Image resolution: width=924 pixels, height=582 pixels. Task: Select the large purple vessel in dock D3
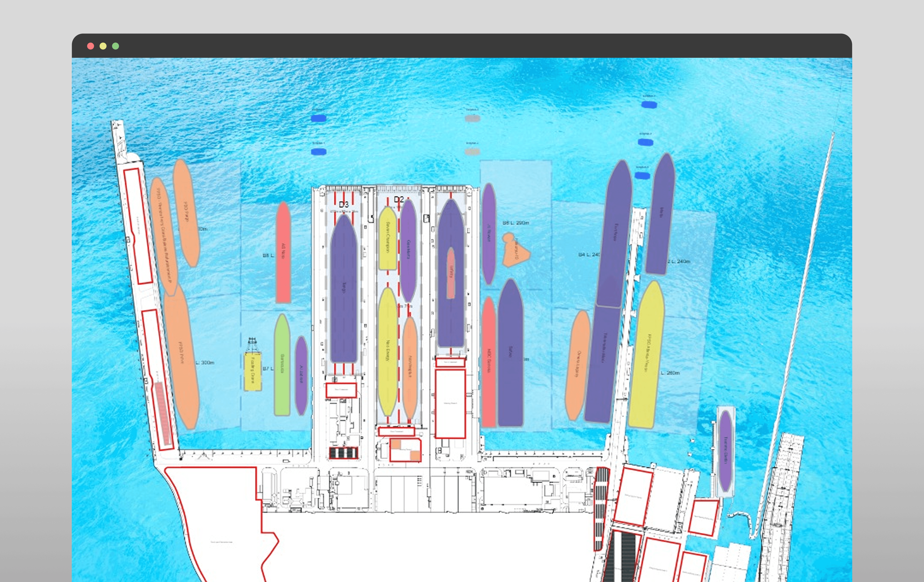[343, 289]
